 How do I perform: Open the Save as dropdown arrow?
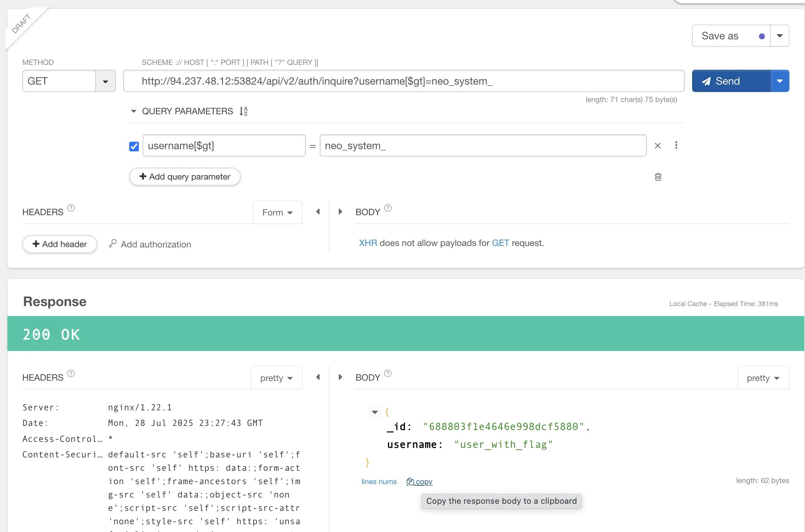click(780, 36)
